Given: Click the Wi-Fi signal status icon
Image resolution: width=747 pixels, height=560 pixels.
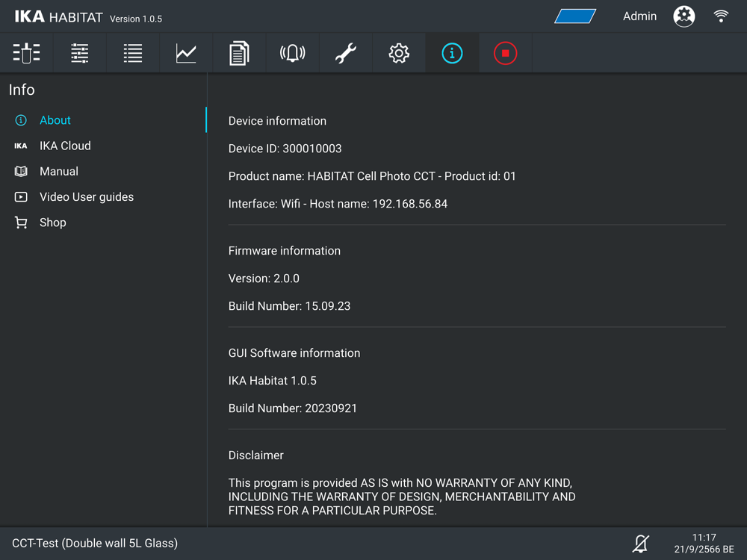Looking at the screenshot, I should 722,16.
